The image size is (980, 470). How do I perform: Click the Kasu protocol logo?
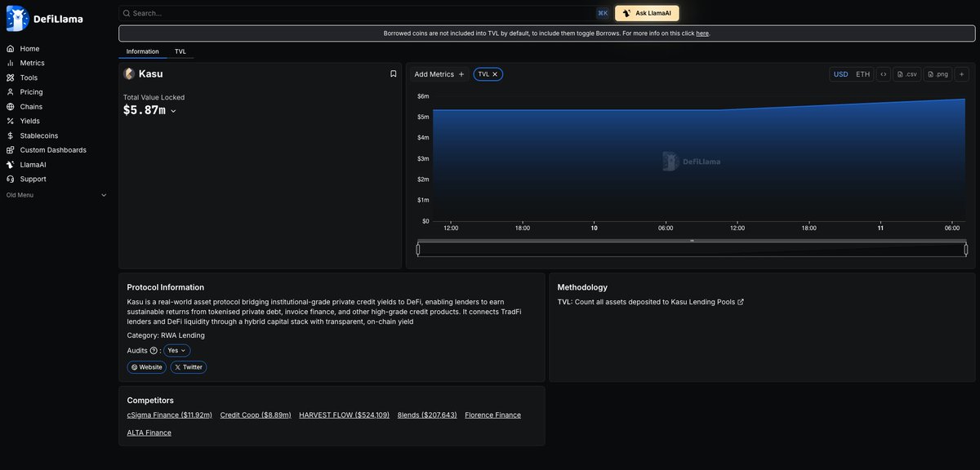(129, 73)
